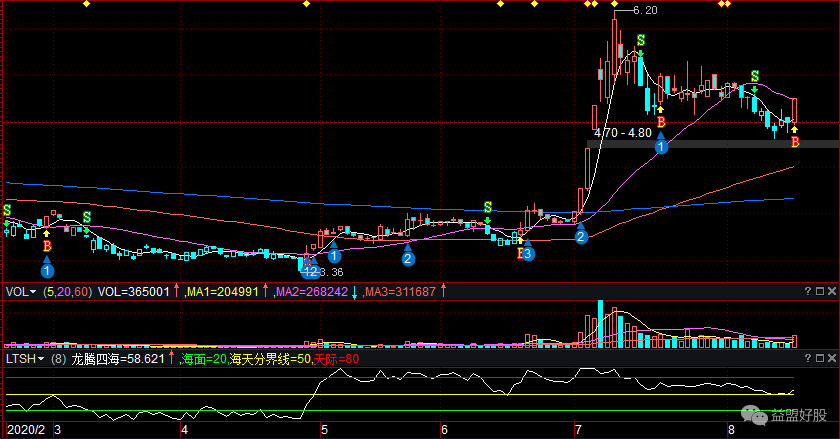Viewport: 840px width, 439px height.
Task: Click the LTSH parameter (8) setting
Action: 58,358
